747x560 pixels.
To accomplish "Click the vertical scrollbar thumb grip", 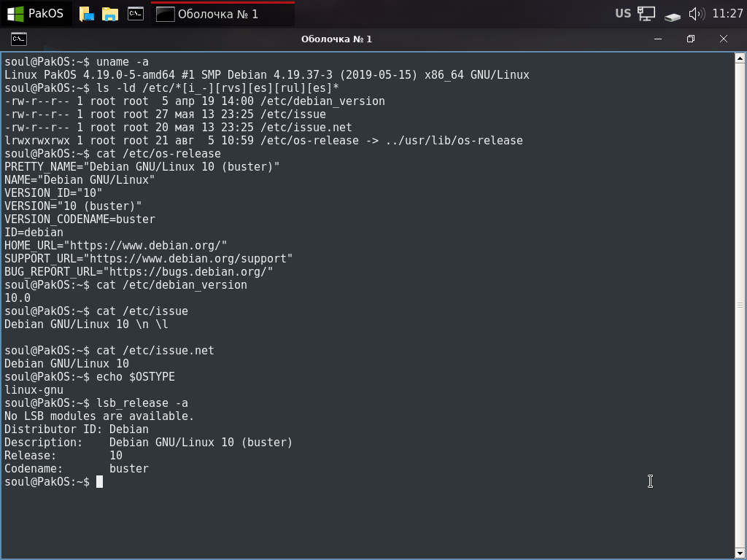I will click(x=740, y=305).
